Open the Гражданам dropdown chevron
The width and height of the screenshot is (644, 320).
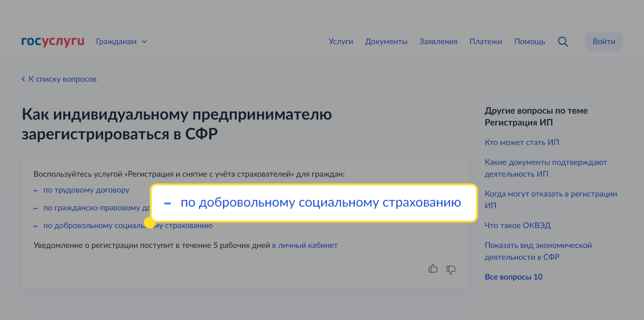coord(143,42)
